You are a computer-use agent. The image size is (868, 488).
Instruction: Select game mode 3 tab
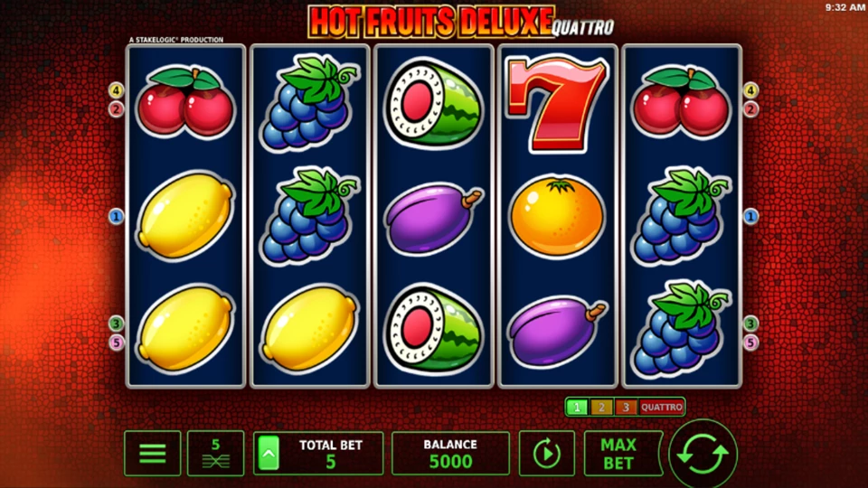pos(626,408)
